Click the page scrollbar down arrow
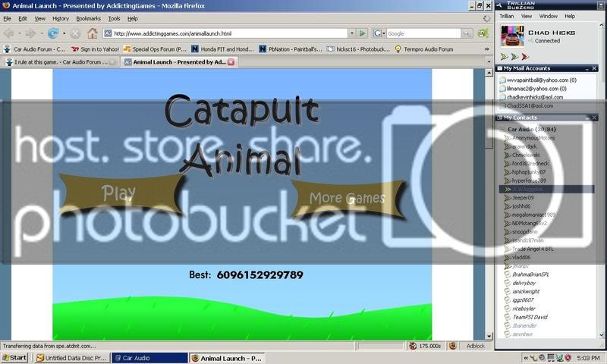607x364 pixels. point(489,336)
